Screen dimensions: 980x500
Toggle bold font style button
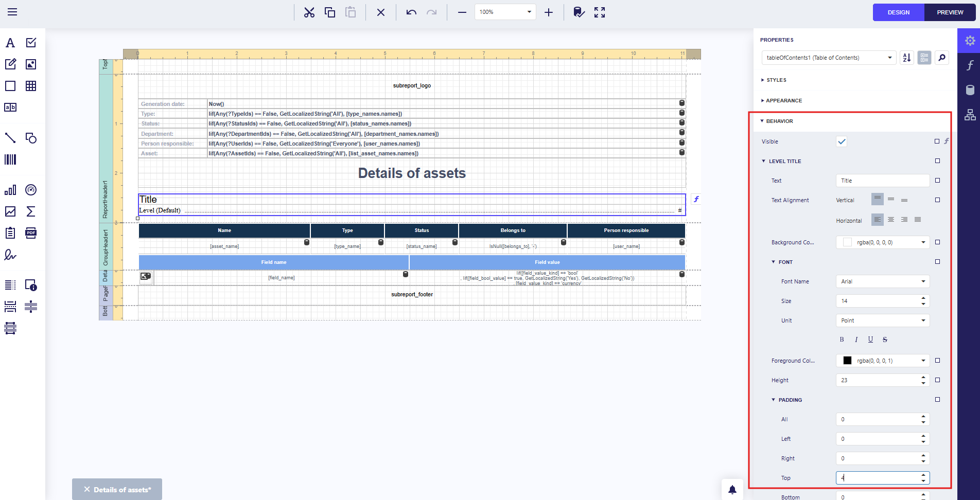[x=842, y=340]
